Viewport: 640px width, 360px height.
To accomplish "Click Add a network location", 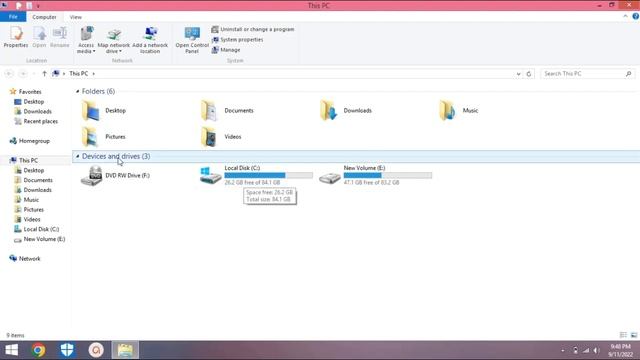I will click(150, 40).
